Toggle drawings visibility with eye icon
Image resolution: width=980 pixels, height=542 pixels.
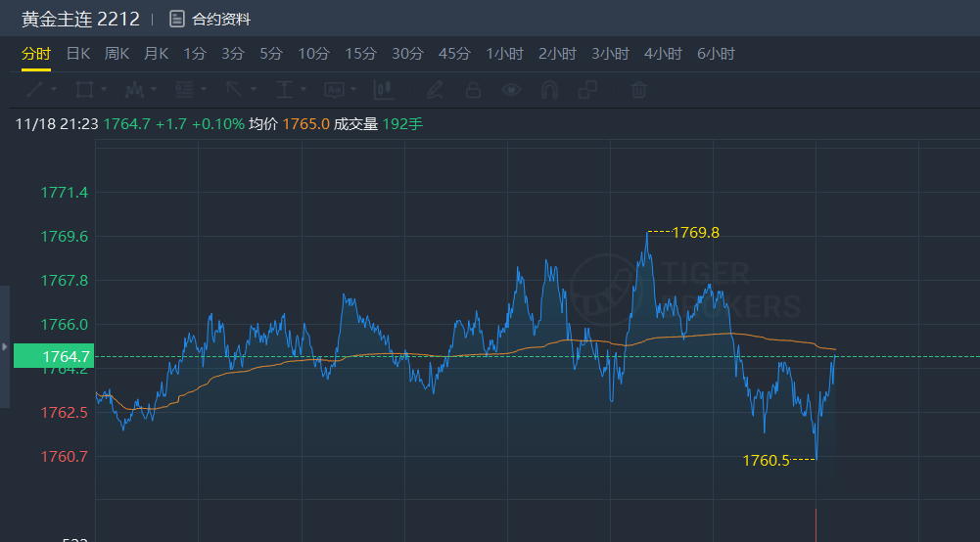coord(511,90)
